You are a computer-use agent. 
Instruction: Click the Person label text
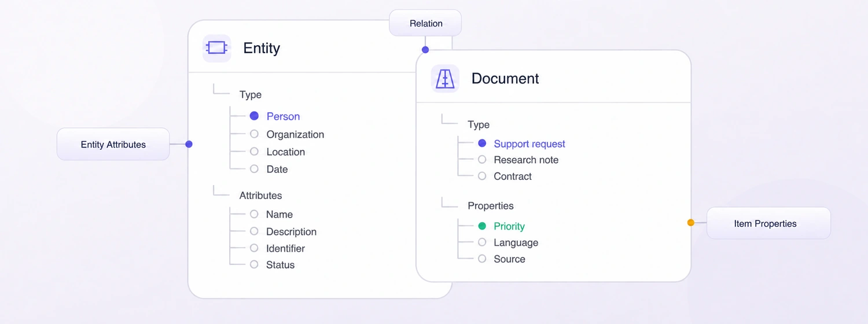[x=283, y=116]
